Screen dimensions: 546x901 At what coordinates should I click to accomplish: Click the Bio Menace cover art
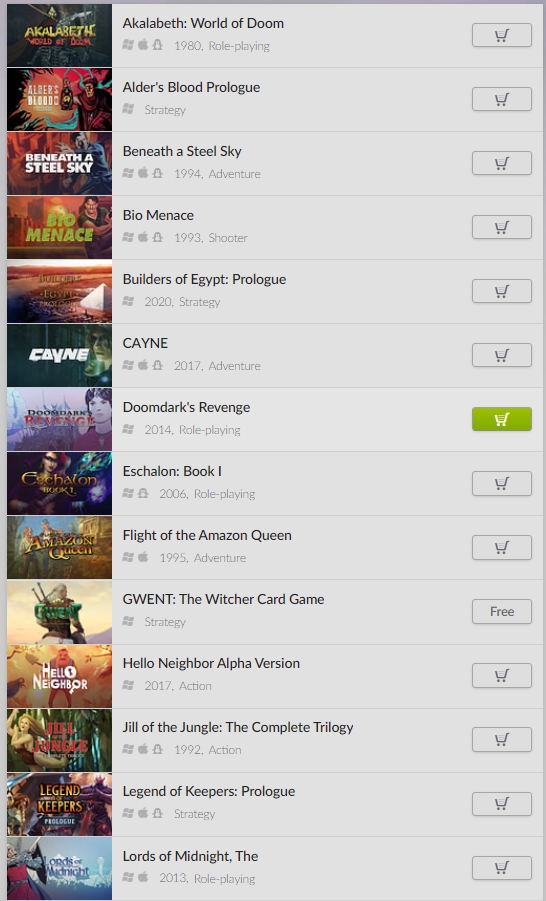[60, 227]
